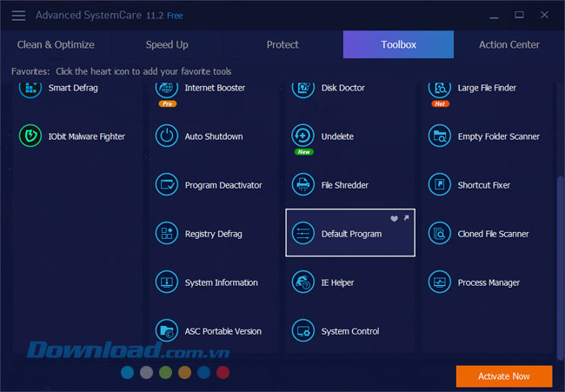
Task: Launch the IObit Malware Fighter icon
Action: [30, 136]
